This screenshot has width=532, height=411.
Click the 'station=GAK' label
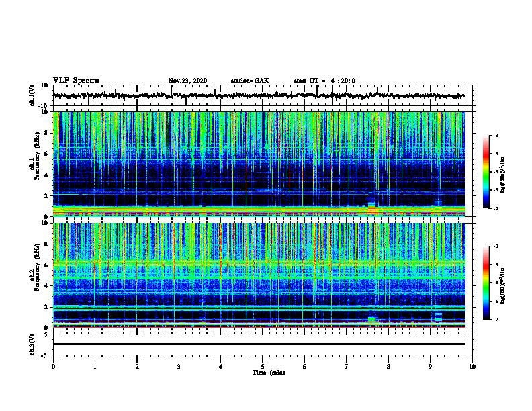click(x=250, y=81)
